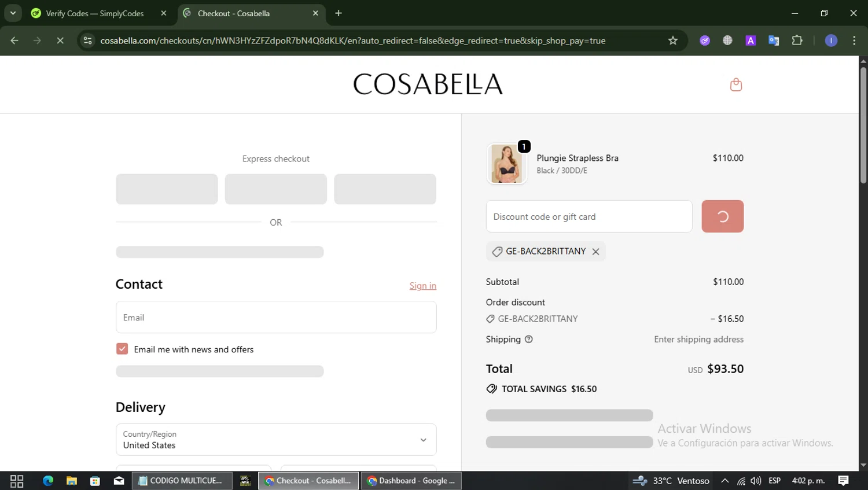Click the Black / 30DD/E variant text
The height and width of the screenshot is (490, 868).
click(562, 171)
